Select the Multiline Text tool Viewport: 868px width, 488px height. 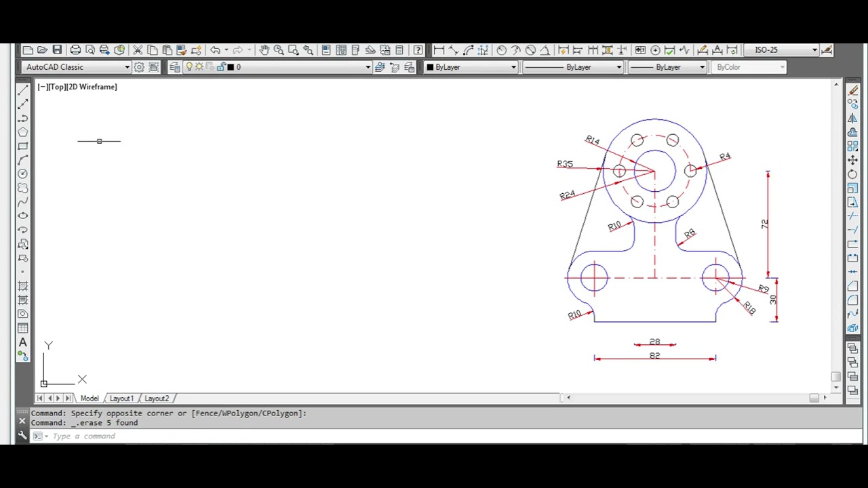tap(22, 342)
